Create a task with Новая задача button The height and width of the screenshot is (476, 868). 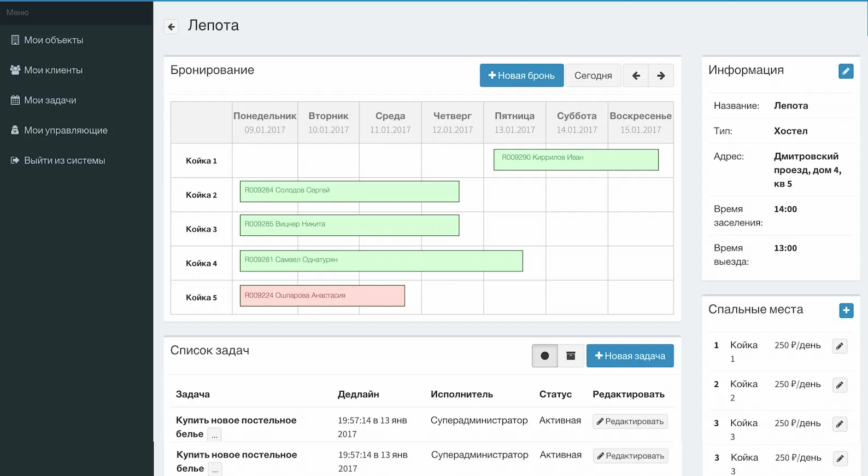tap(630, 356)
